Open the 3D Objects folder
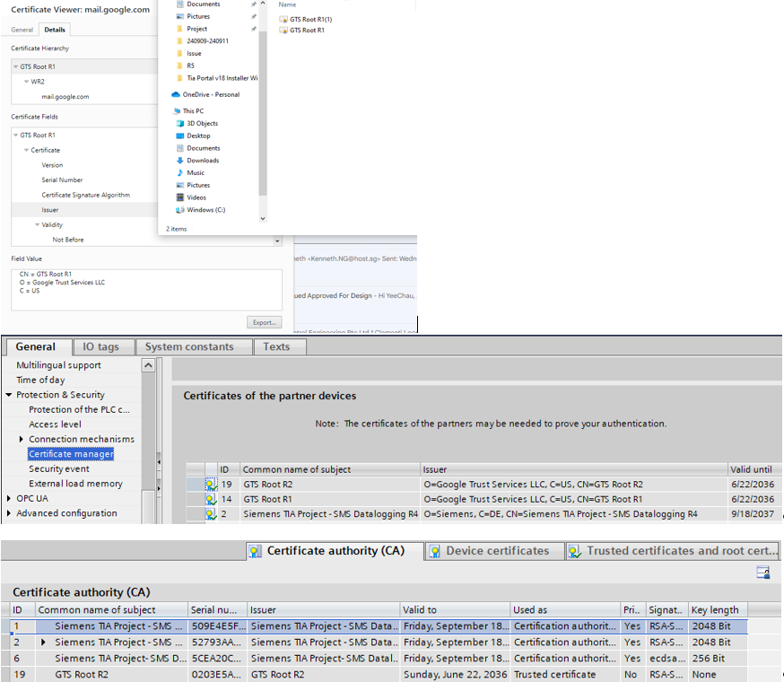 tap(202, 123)
